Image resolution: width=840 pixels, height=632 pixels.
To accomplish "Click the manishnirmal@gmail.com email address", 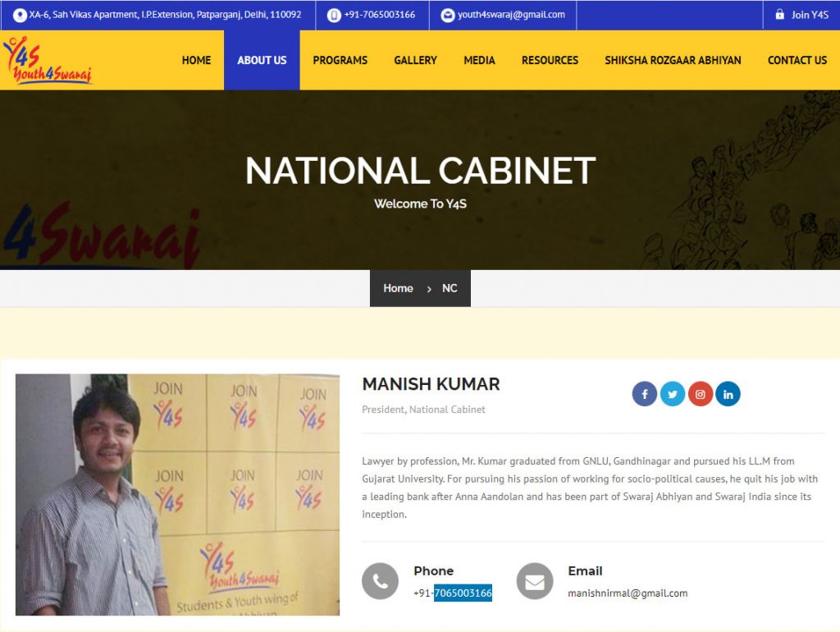I will pyautogui.click(x=628, y=593).
